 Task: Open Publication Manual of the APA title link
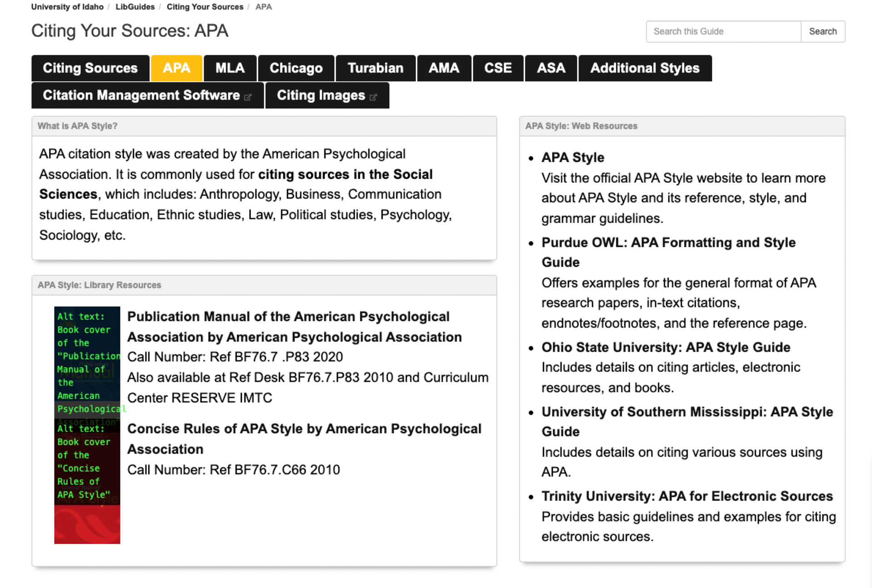click(288, 316)
